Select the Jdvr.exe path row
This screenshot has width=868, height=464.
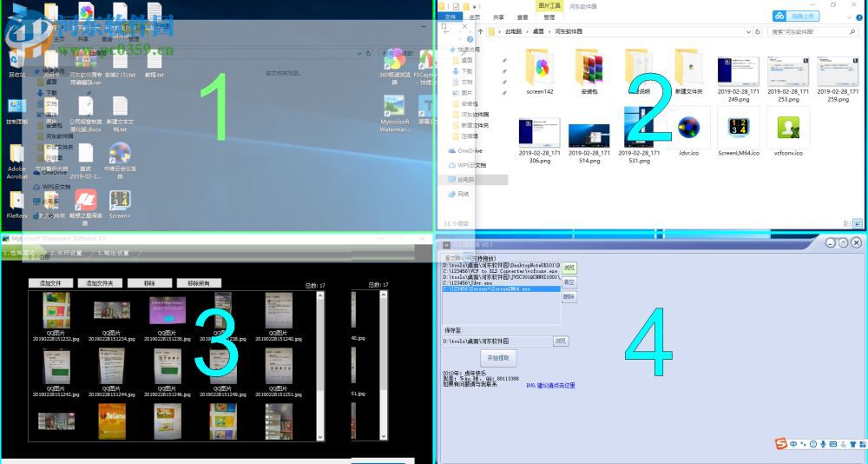click(x=502, y=282)
